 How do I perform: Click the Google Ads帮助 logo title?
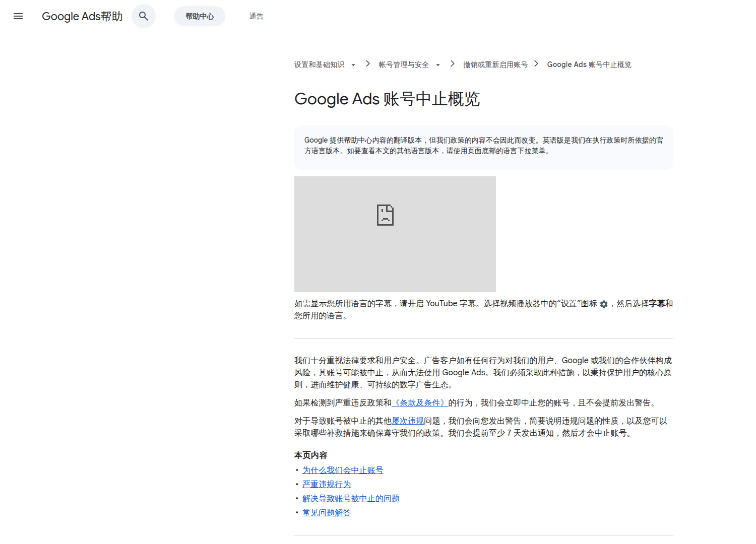(x=82, y=16)
